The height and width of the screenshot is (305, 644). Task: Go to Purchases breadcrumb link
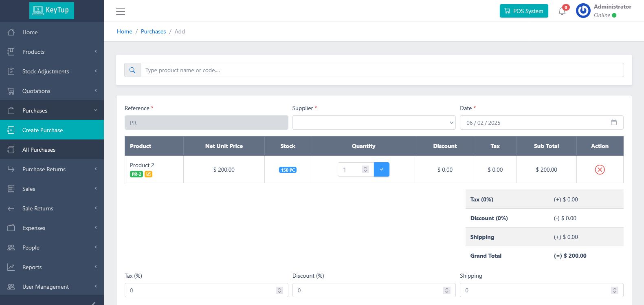point(153,31)
